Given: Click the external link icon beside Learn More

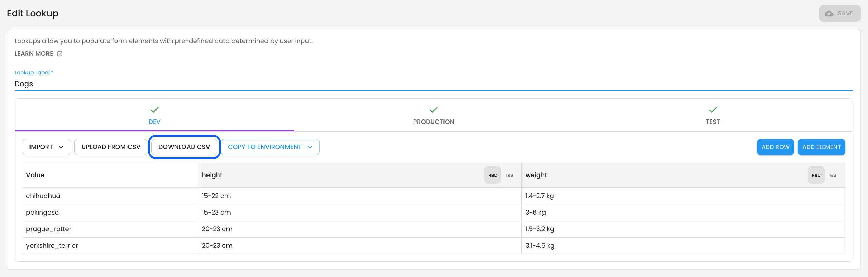Looking at the screenshot, I should click(60, 54).
